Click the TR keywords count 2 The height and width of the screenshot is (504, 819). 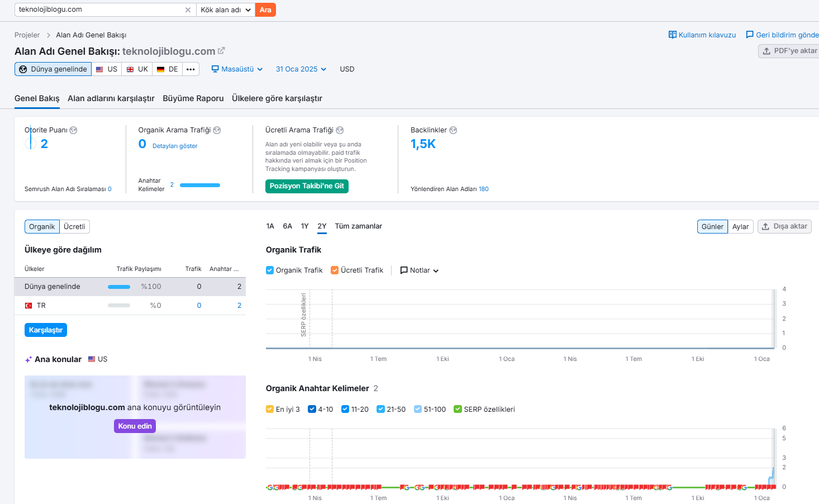point(239,306)
